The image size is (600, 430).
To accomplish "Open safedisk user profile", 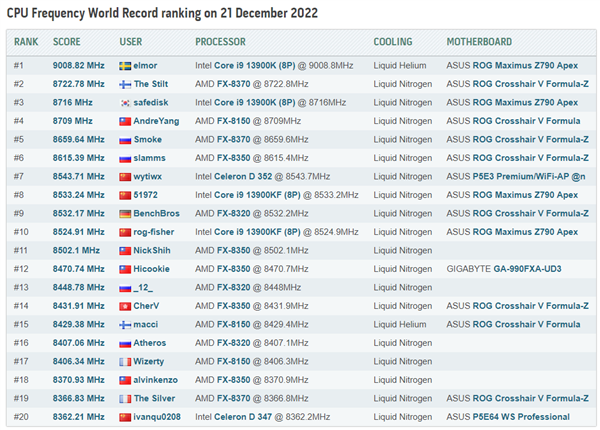I will pos(151,103).
